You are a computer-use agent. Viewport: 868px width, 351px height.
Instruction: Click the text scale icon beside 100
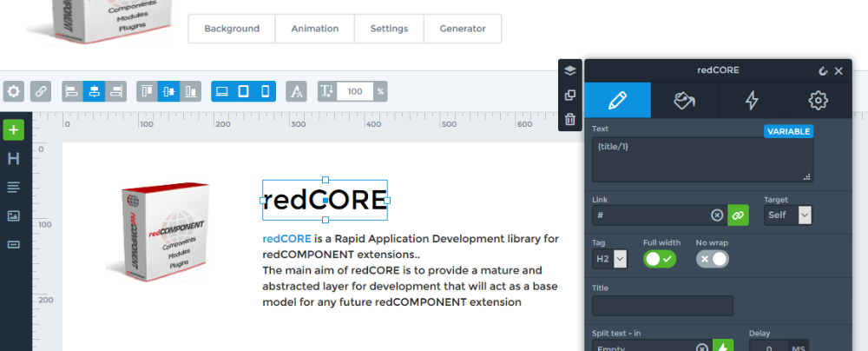pos(327,91)
